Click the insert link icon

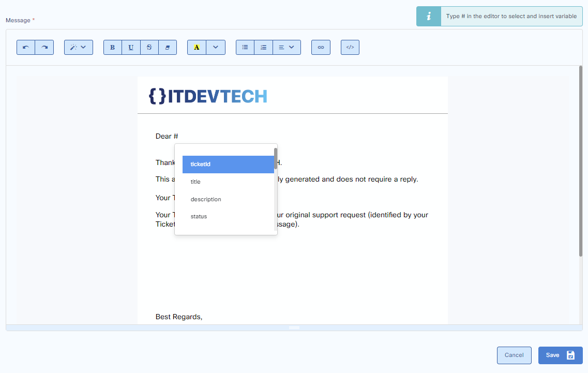tap(321, 47)
